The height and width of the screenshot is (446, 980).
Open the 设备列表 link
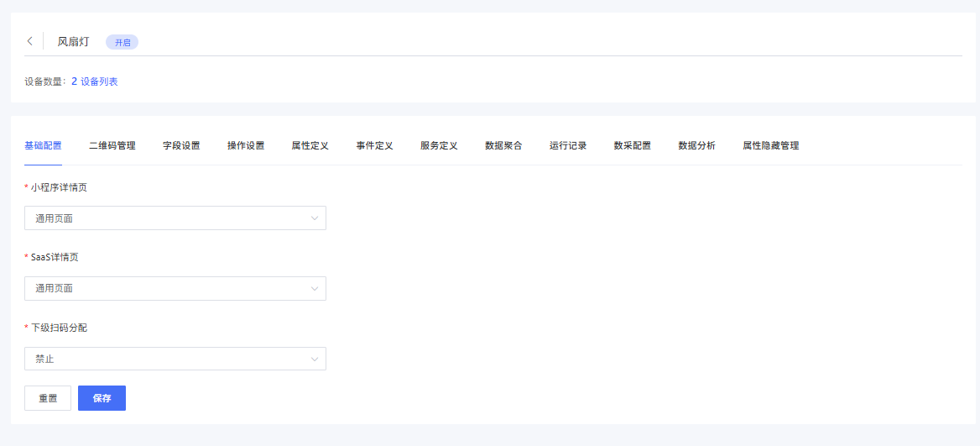pos(99,81)
